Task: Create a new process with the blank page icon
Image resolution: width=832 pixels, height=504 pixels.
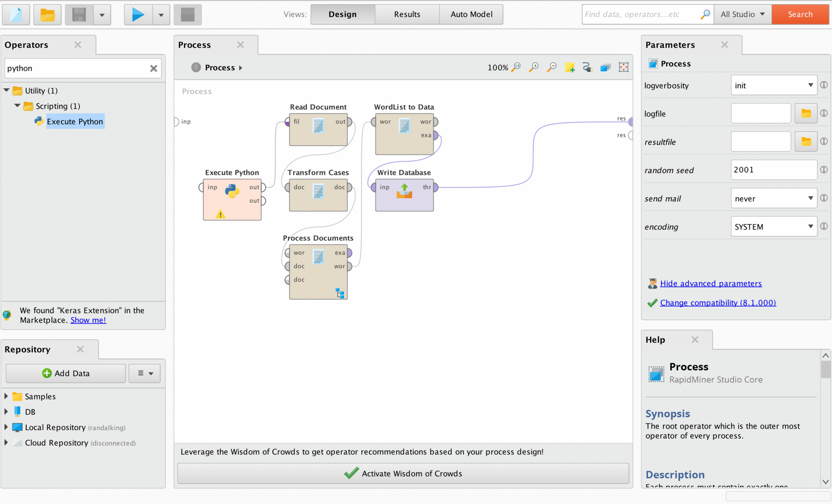Action: pos(16,15)
